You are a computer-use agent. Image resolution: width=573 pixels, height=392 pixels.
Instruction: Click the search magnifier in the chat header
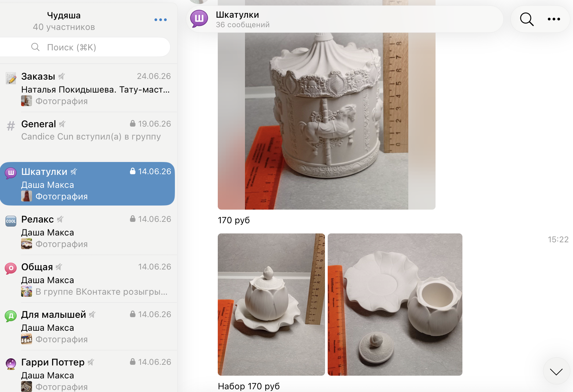(527, 19)
